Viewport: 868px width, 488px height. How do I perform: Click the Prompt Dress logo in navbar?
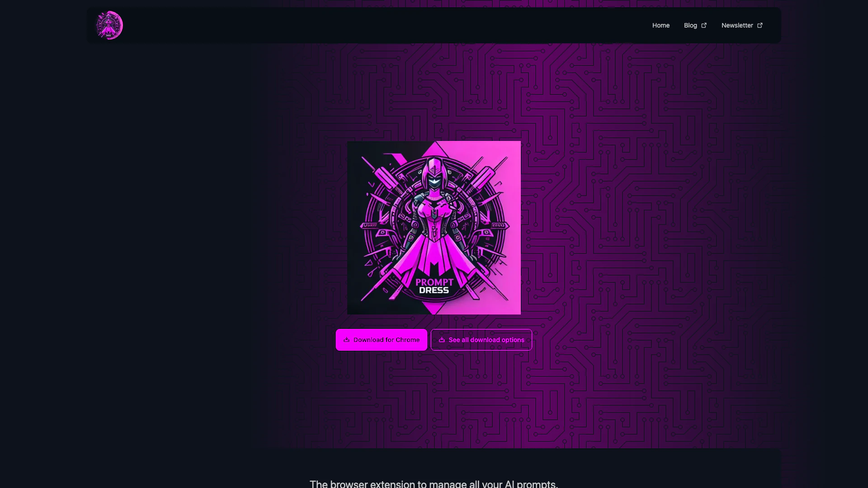[x=109, y=25]
